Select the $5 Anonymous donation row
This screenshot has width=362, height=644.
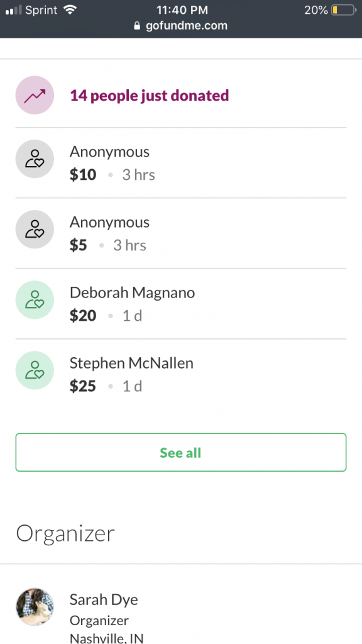point(181,233)
